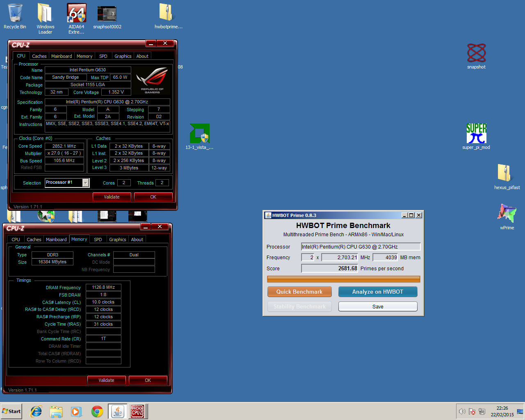
Task: Click the Save button in HWBOT Prime
Action: (x=378, y=306)
